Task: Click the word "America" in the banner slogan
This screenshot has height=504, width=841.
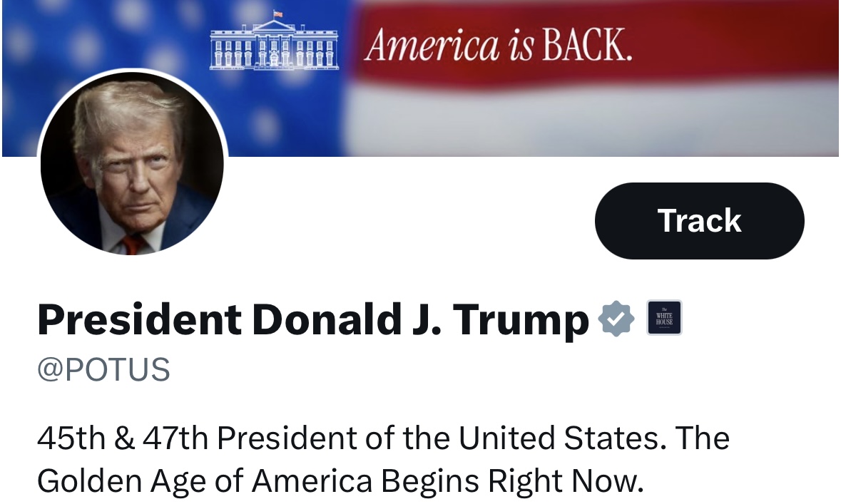Action: (x=431, y=46)
